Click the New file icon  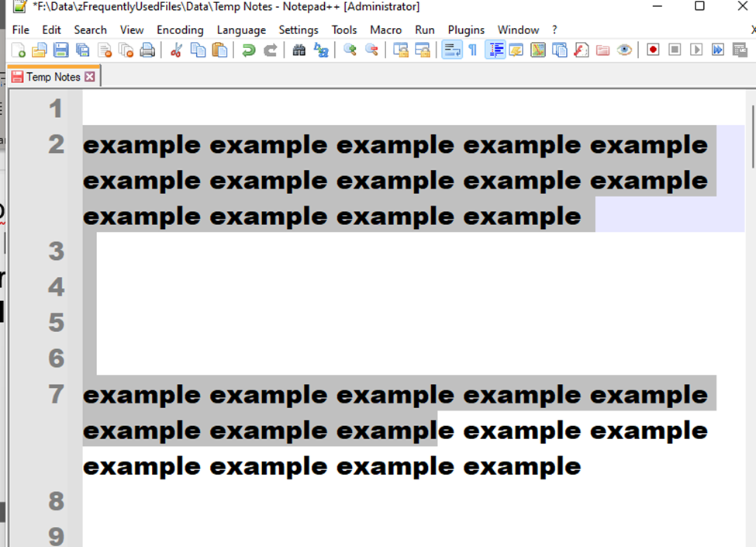click(19, 50)
